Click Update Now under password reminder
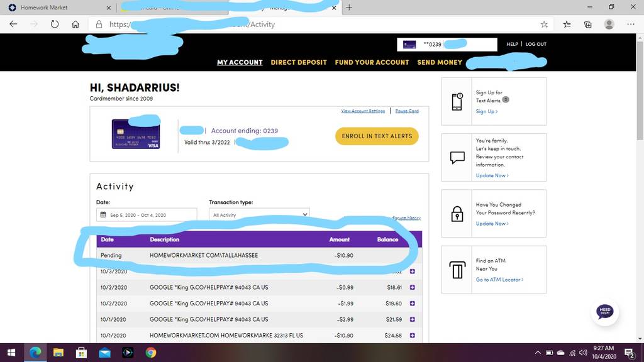The height and width of the screenshot is (362, 644). pos(492,223)
